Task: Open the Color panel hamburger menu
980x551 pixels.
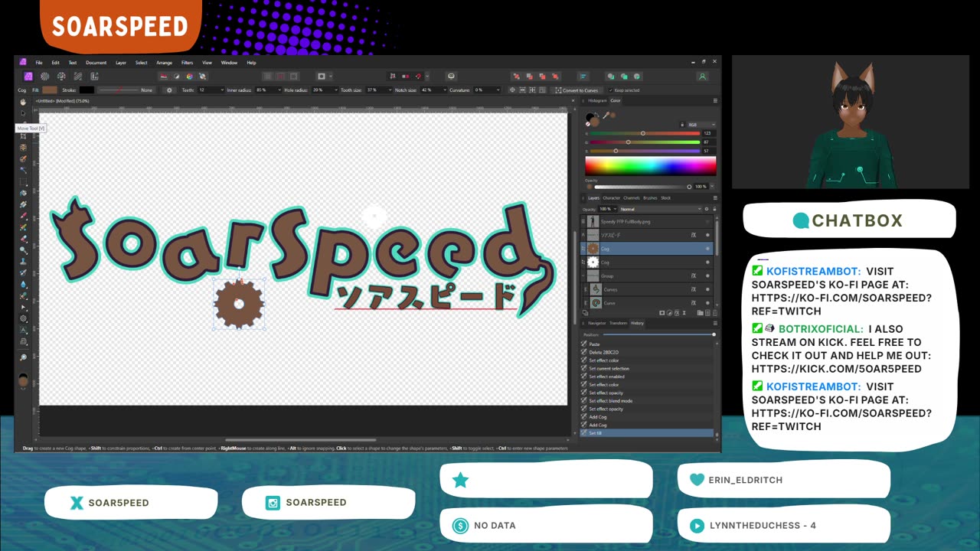Action: [x=716, y=100]
